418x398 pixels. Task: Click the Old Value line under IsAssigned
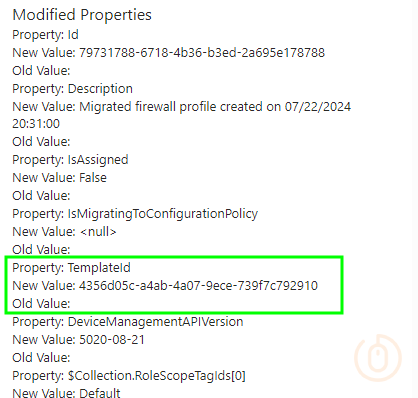pyautogui.click(x=41, y=196)
